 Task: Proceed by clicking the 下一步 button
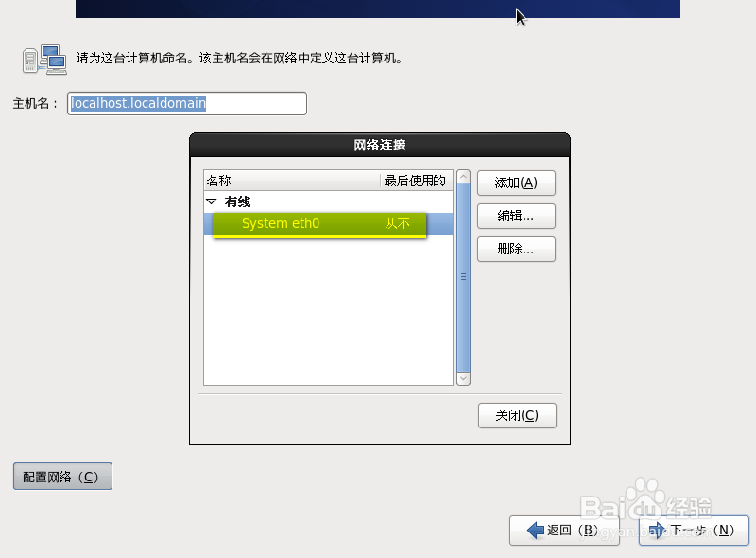(694, 531)
